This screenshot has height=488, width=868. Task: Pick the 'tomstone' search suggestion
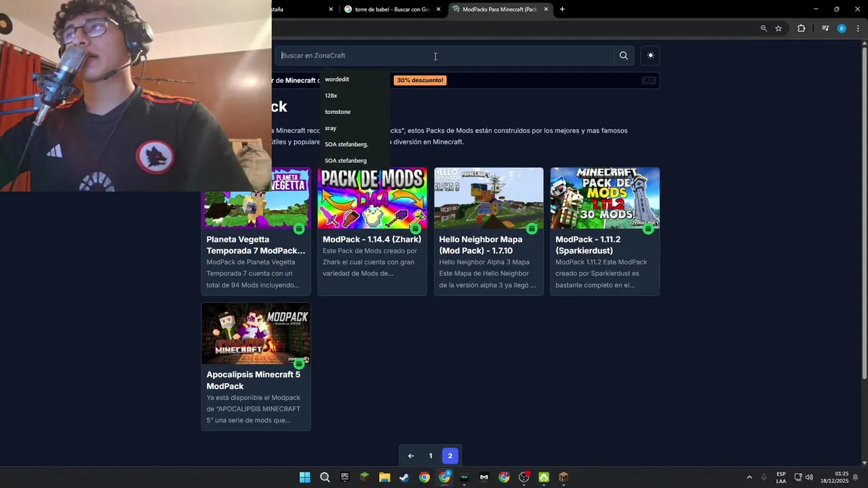click(x=338, y=112)
